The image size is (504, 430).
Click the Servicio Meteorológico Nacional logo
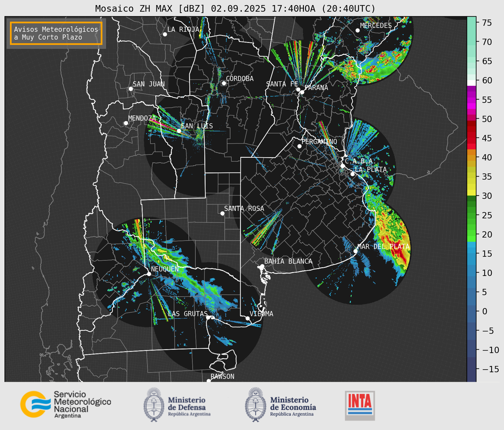coord(66,404)
